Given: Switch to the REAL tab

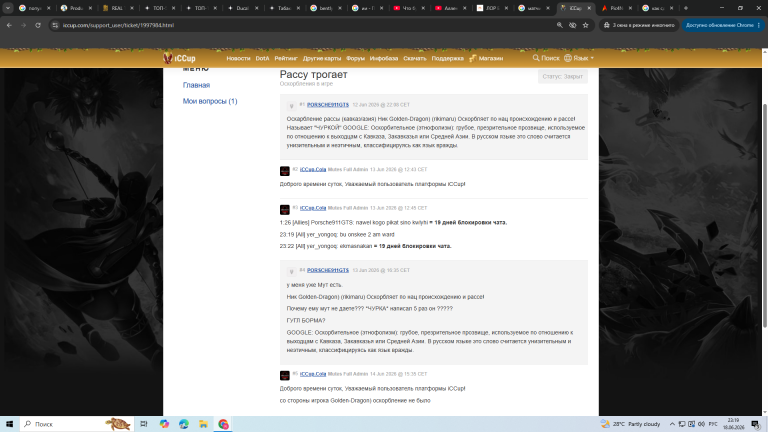Looking at the screenshot, I should pos(119,8).
